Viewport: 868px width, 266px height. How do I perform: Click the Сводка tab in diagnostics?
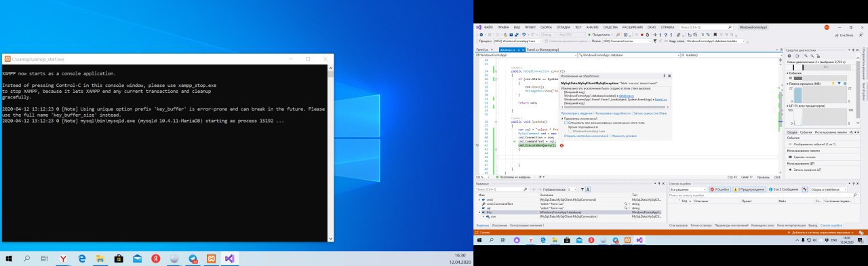pyautogui.click(x=791, y=132)
